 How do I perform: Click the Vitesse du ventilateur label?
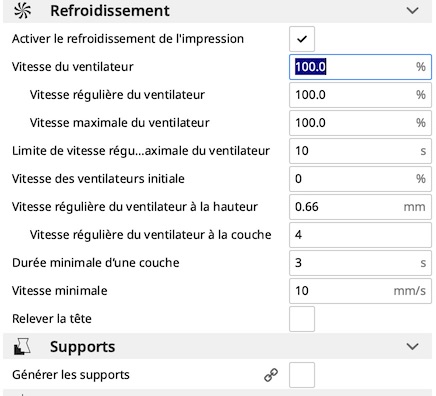73,67
